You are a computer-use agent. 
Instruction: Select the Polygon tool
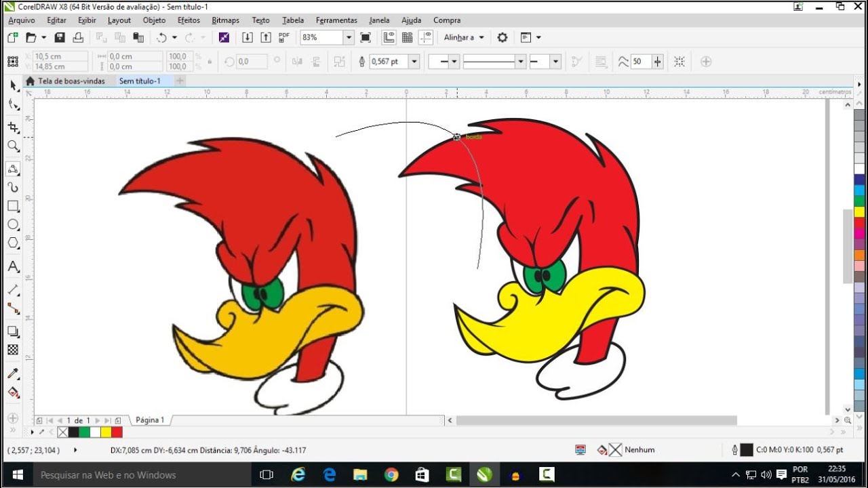click(13, 243)
